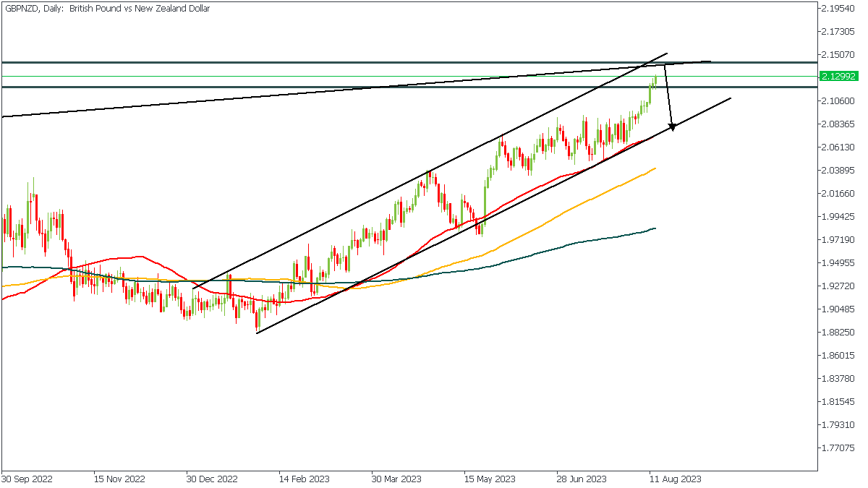
Task: Click the 15 Nov 2022 date label
Action: point(119,479)
